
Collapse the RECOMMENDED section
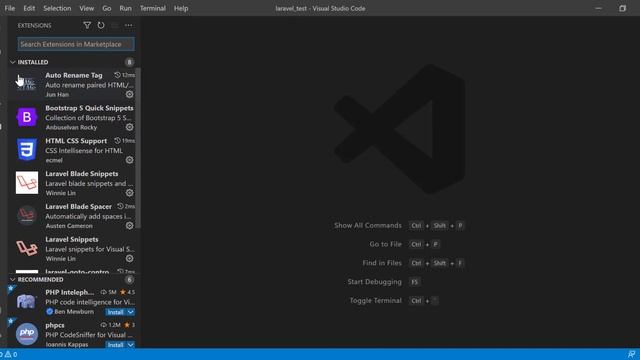click(x=13, y=280)
